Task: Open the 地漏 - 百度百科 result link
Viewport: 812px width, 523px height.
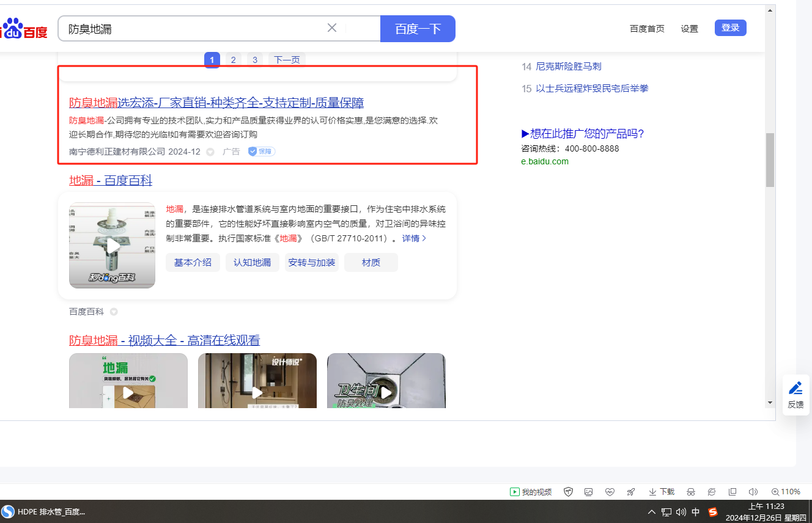Action: click(111, 180)
